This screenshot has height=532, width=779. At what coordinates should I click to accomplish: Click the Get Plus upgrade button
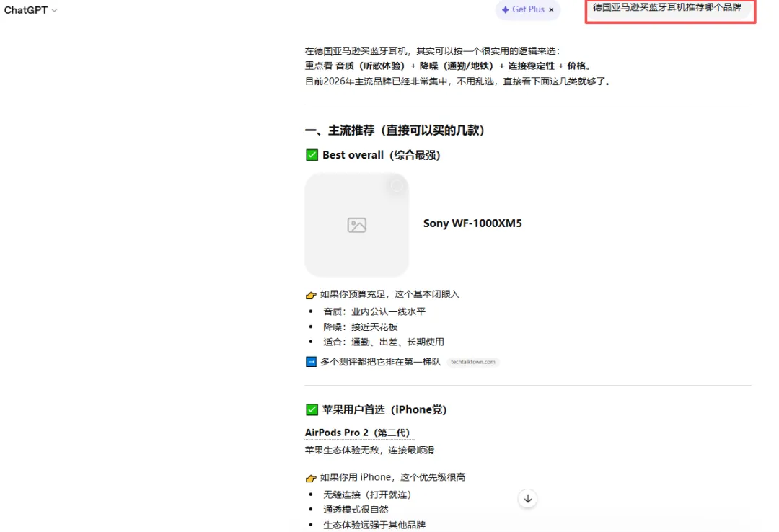(527, 9)
